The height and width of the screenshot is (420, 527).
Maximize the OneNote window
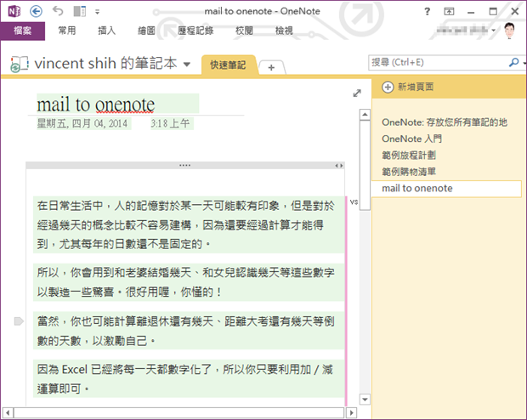[x=493, y=11]
